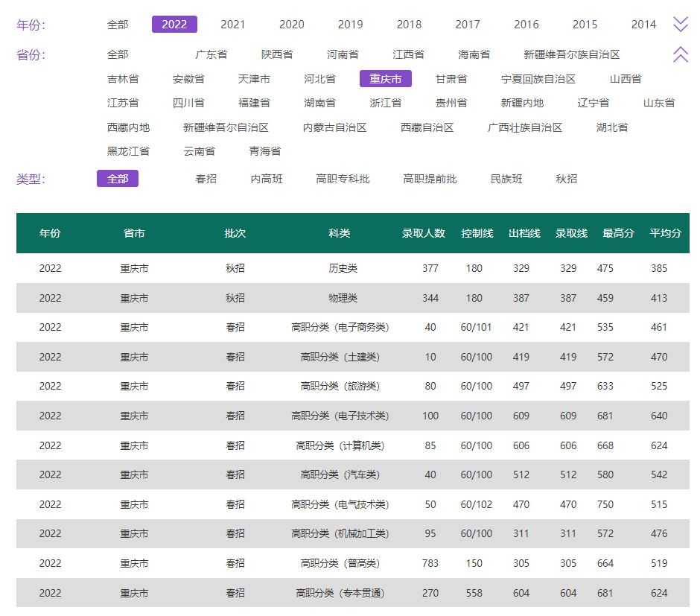
Task: Choose province 海南省
Action: 474,54
